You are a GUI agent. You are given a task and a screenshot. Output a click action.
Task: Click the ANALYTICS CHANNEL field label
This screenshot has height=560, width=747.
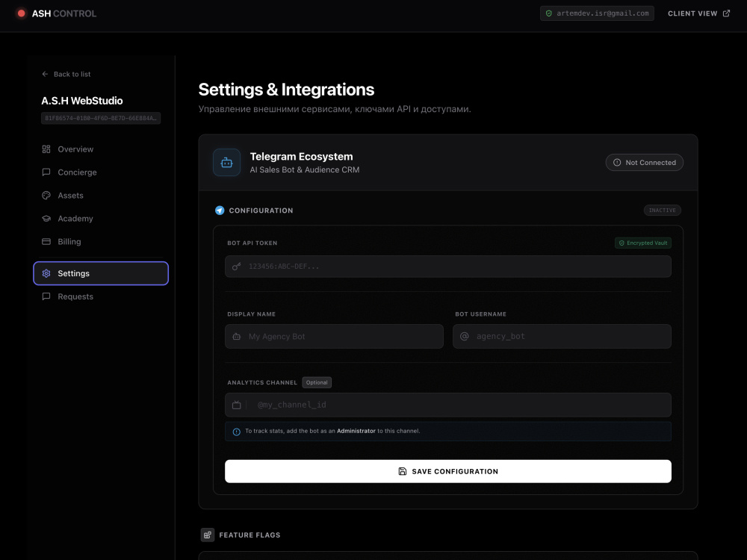point(262,382)
